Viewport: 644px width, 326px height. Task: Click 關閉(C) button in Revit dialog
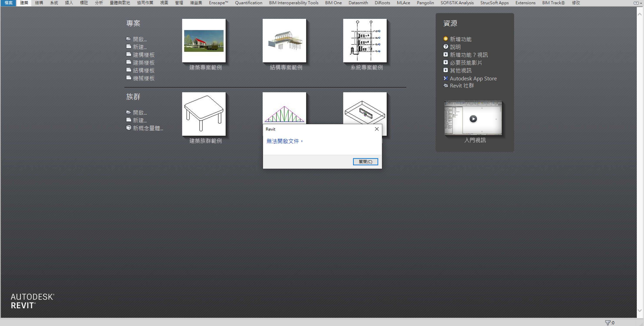coord(365,162)
